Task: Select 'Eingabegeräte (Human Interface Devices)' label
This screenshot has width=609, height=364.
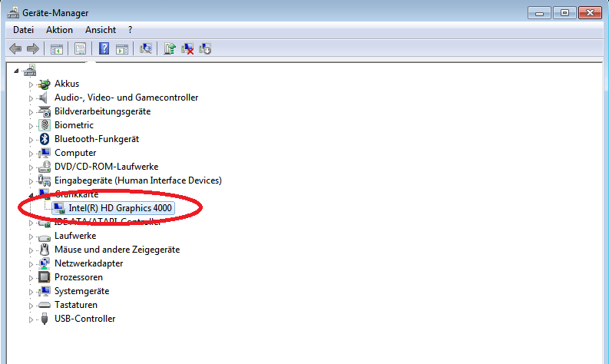Action: [138, 180]
